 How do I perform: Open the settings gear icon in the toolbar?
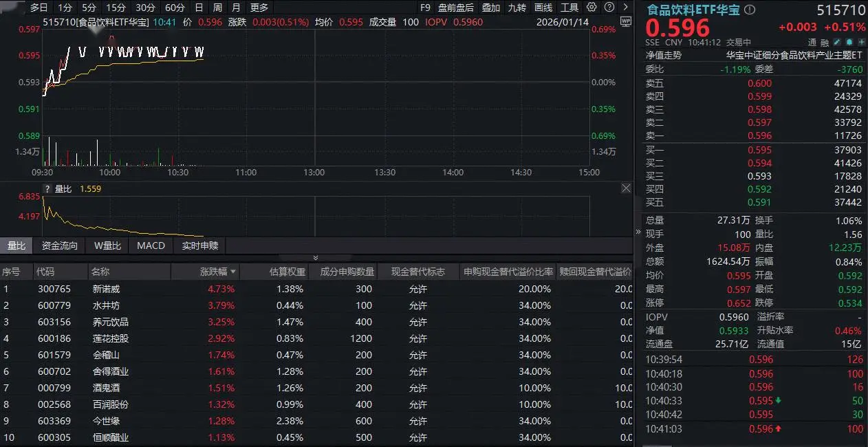[590, 8]
